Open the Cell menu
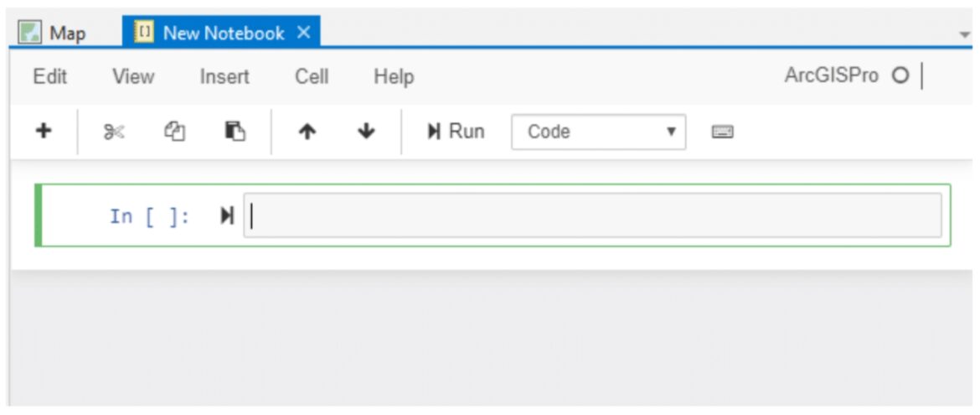 [x=312, y=77]
